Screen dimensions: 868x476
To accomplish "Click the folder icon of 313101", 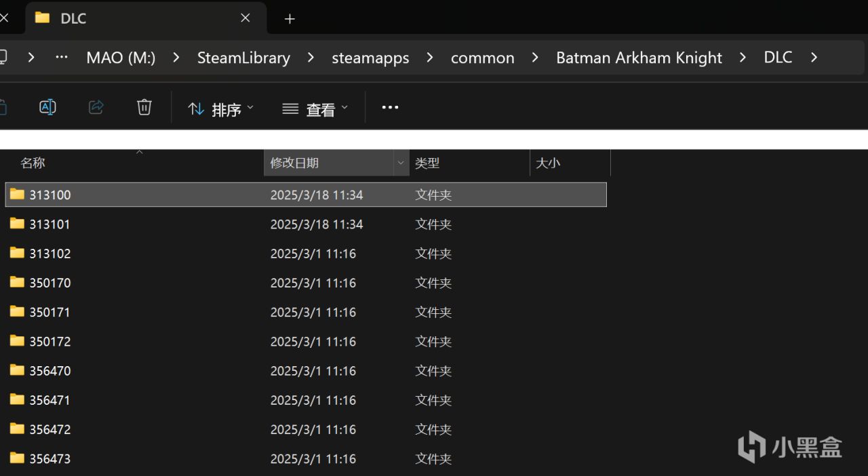I will click(x=17, y=223).
